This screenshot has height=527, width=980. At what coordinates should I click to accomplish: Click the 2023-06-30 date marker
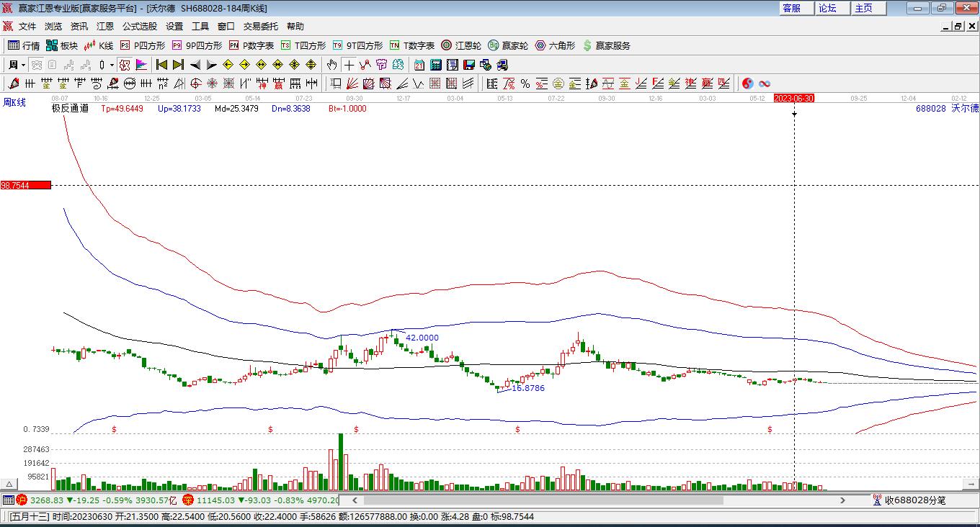click(794, 98)
